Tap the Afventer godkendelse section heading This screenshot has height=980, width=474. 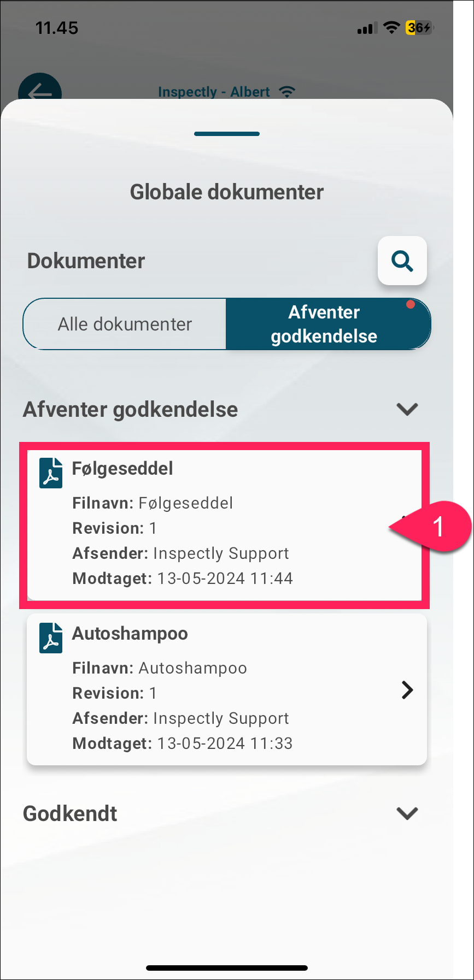[x=130, y=409]
